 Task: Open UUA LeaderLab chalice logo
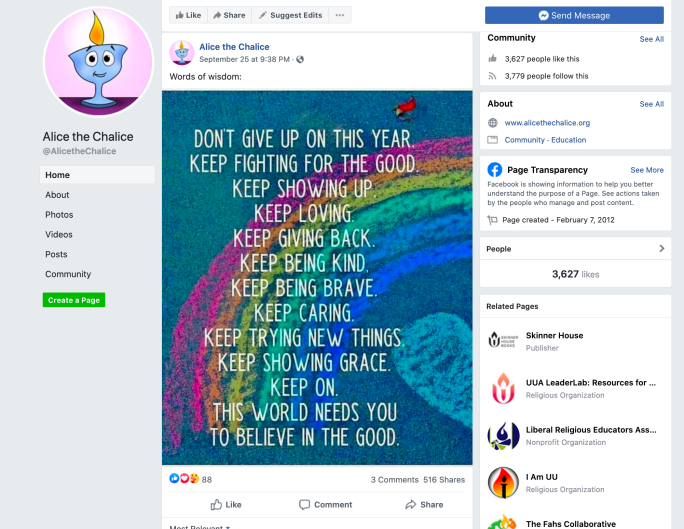[x=503, y=388]
